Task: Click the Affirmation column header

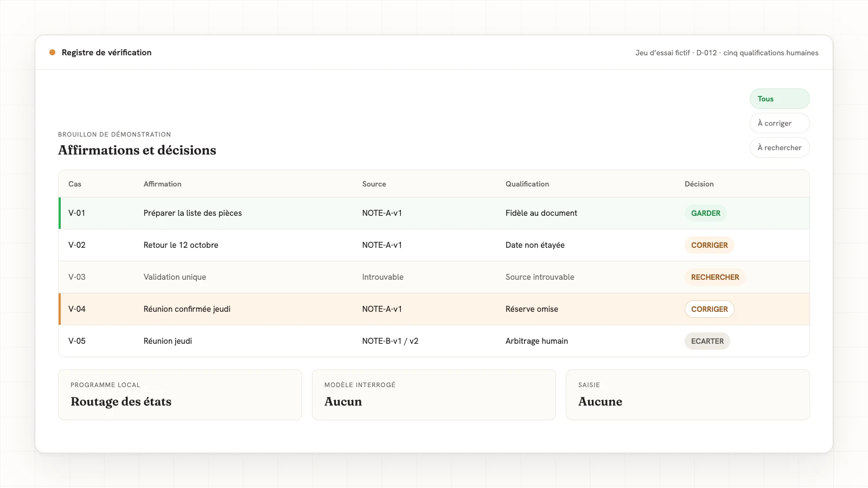Action: [x=162, y=184]
